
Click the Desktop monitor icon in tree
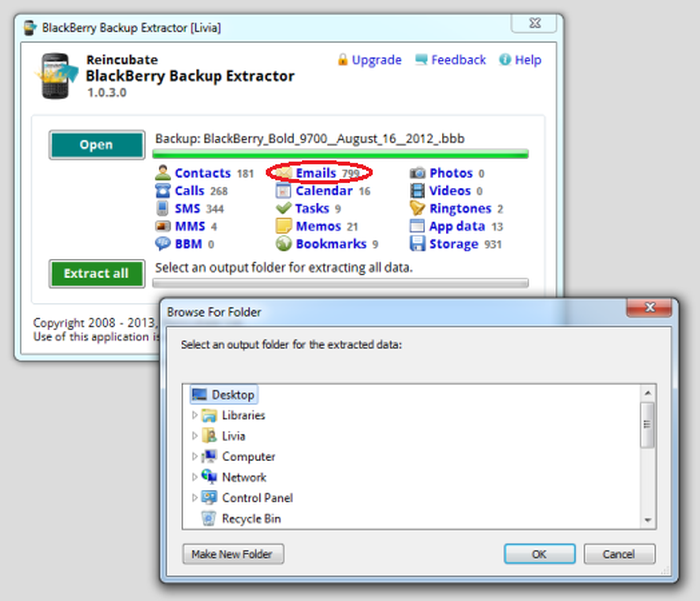click(199, 395)
